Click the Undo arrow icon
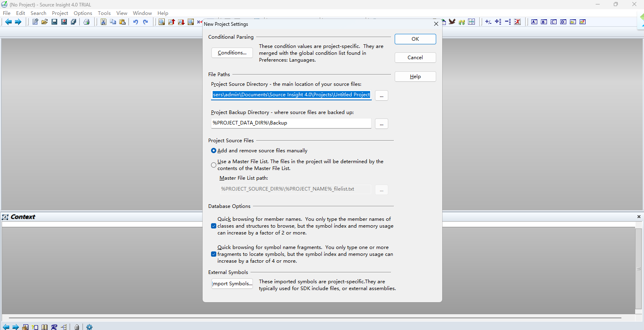 [136, 22]
